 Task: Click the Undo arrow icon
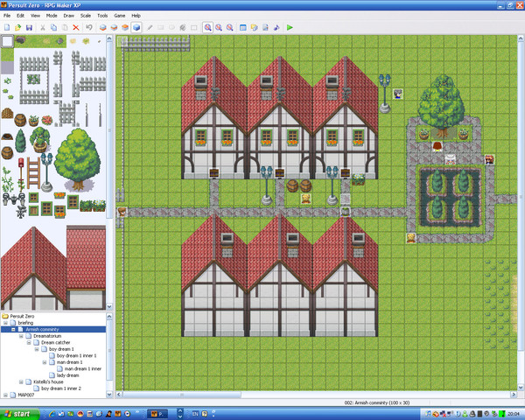click(89, 27)
